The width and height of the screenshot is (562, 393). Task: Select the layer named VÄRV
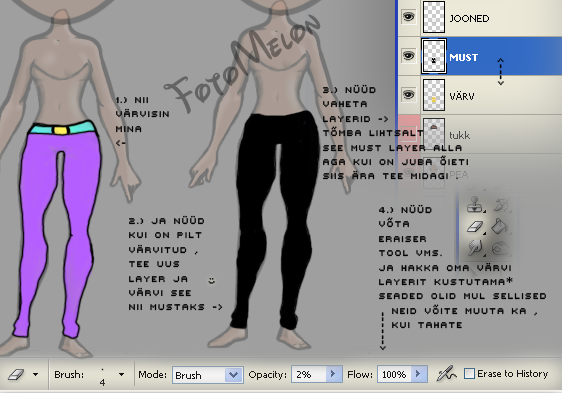coord(462,96)
